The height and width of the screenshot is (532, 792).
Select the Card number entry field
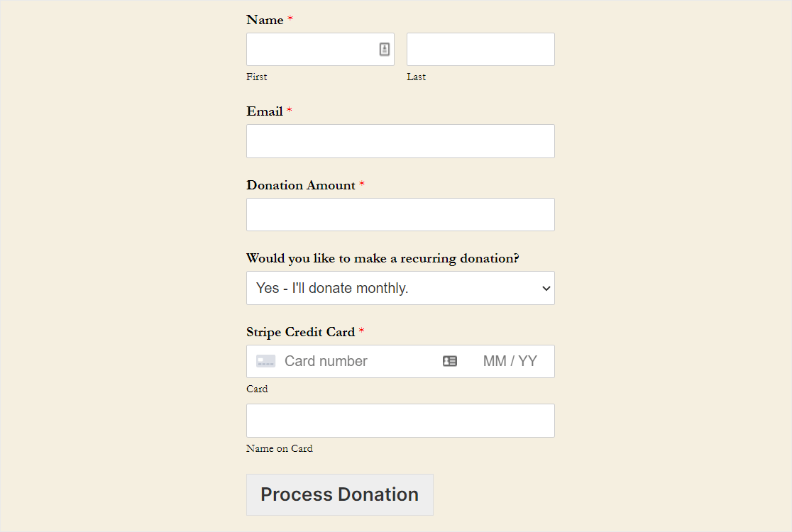point(355,361)
